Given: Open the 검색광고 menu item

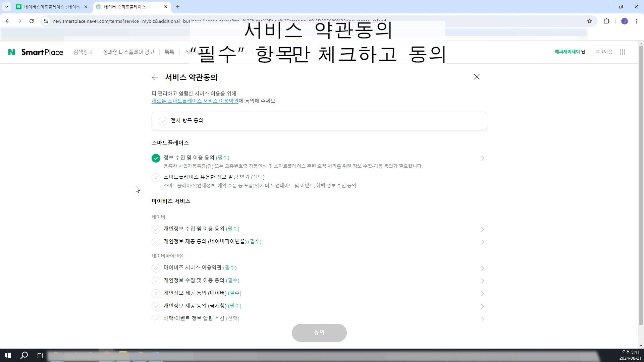Looking at the screenshot, I should pyautogui.click(x=83, y=52).
